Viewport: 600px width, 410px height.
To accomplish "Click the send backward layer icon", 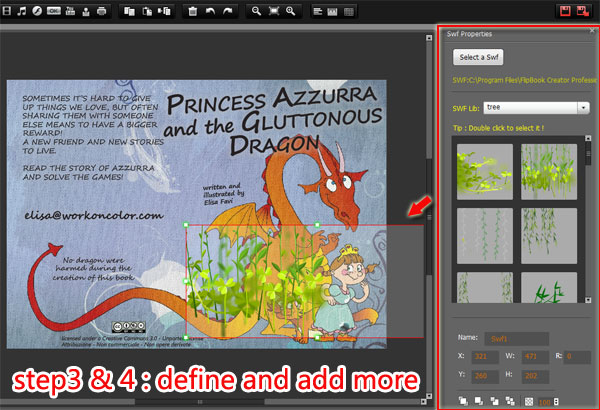I will point(510,401).
